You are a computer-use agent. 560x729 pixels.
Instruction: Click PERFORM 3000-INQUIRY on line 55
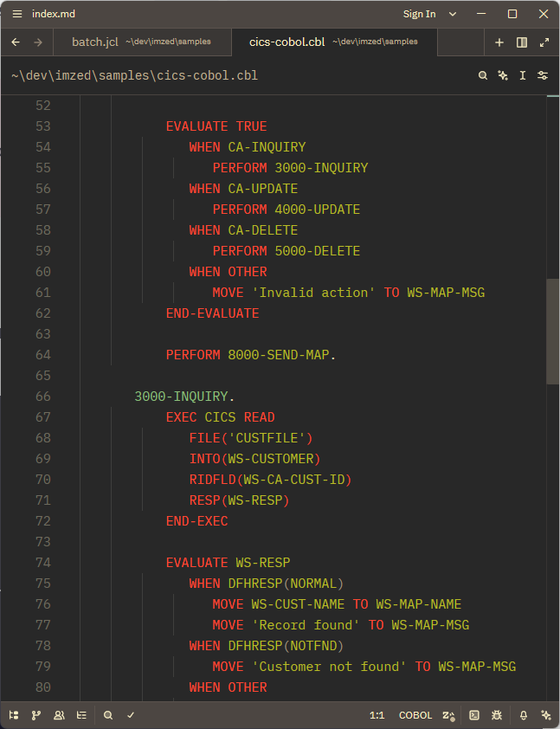coord(290,168)
